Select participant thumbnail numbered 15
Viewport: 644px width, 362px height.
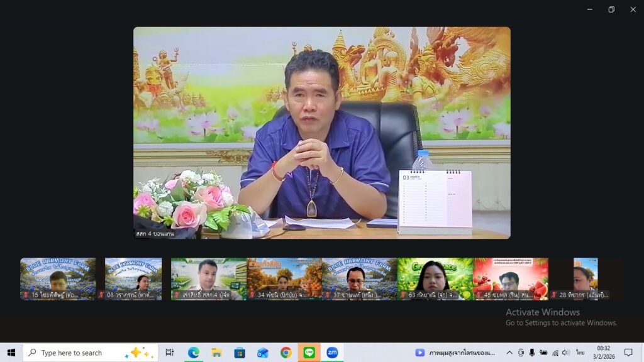pyautogui.click(x=58, y=278)
